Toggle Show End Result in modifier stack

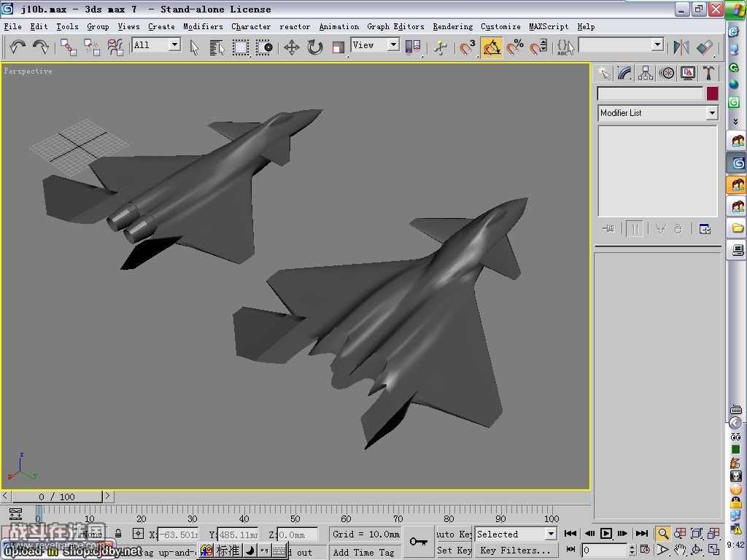(x=635, y=229)
